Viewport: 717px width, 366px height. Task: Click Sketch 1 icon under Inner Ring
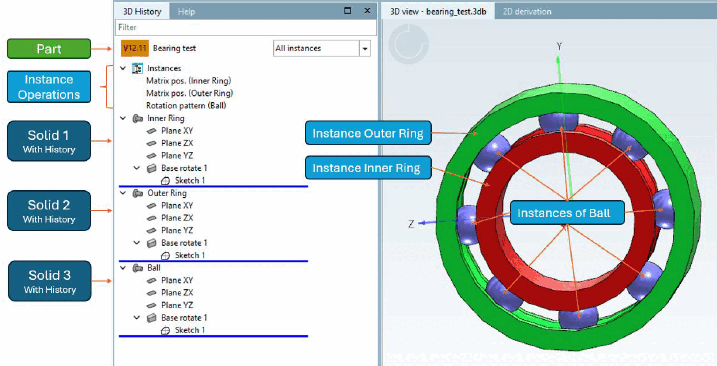166,181
